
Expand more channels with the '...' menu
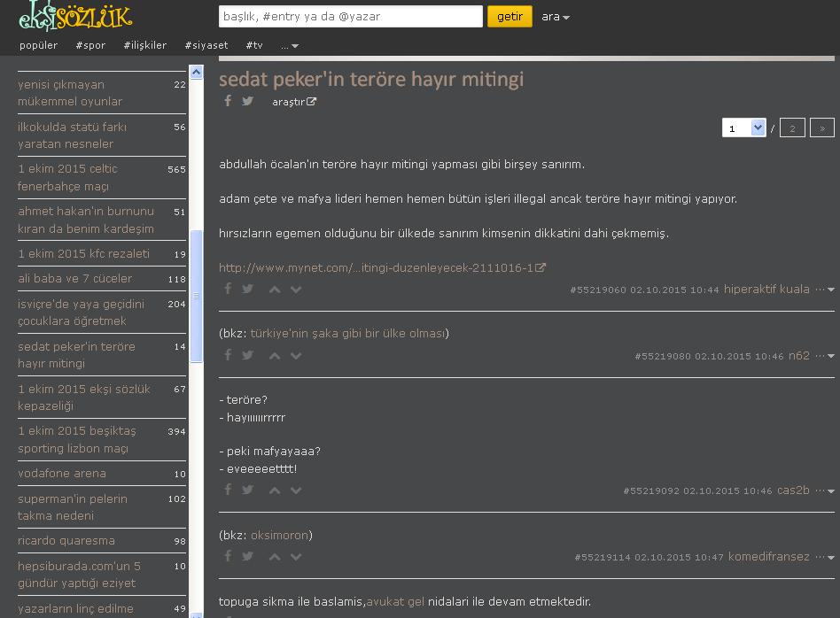tap(290, 45)
